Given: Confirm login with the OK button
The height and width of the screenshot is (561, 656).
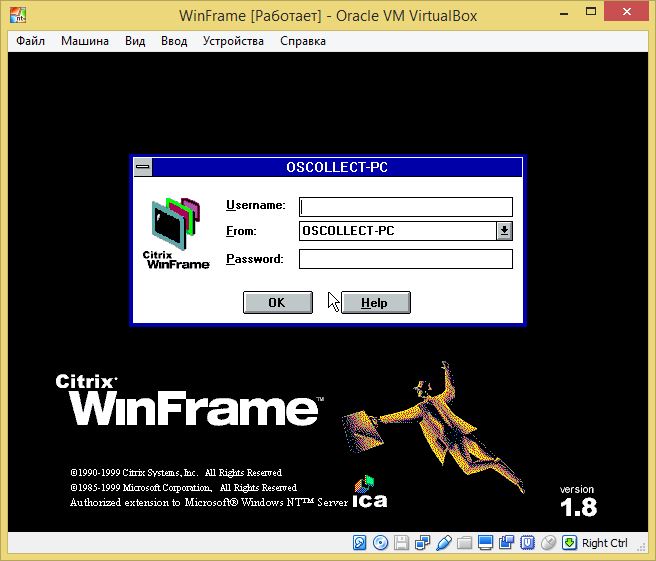Looking at the screenshot, I should 278,302.
